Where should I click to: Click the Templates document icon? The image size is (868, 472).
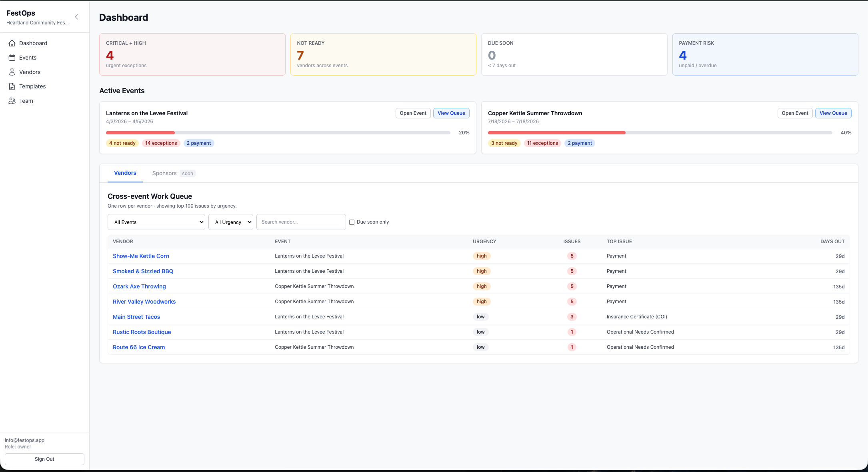[12, 86]
